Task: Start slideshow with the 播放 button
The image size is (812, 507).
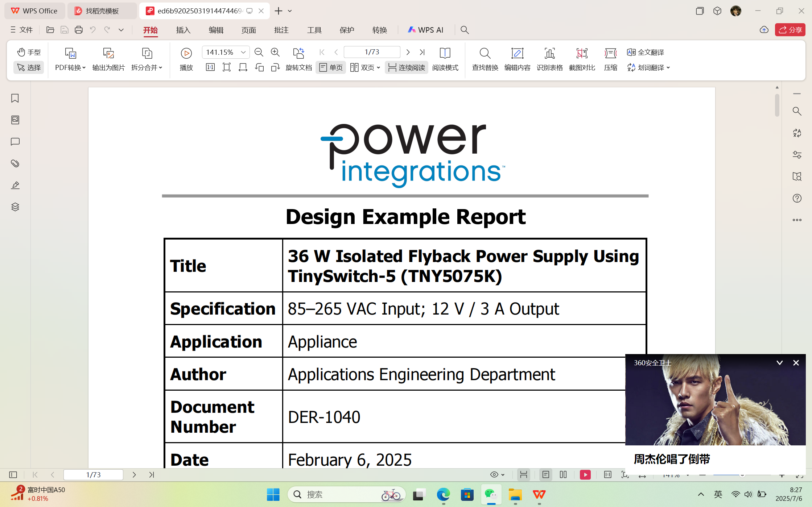Action: pyautogui.click(x=186, y=59)
